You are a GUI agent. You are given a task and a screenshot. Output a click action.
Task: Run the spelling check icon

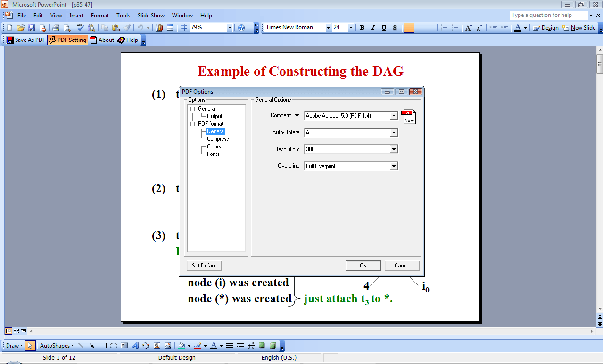(x=81, y=28)
